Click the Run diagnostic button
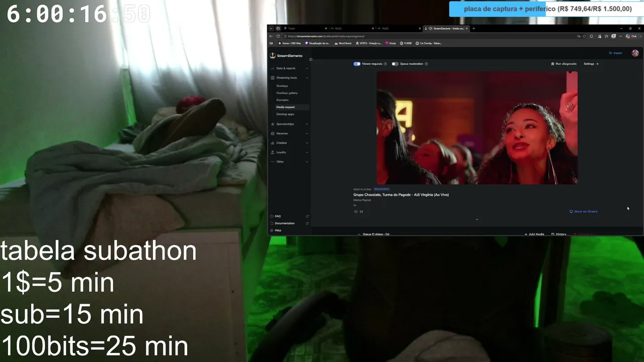Viewport: 644px width, 362px height. 564,64
